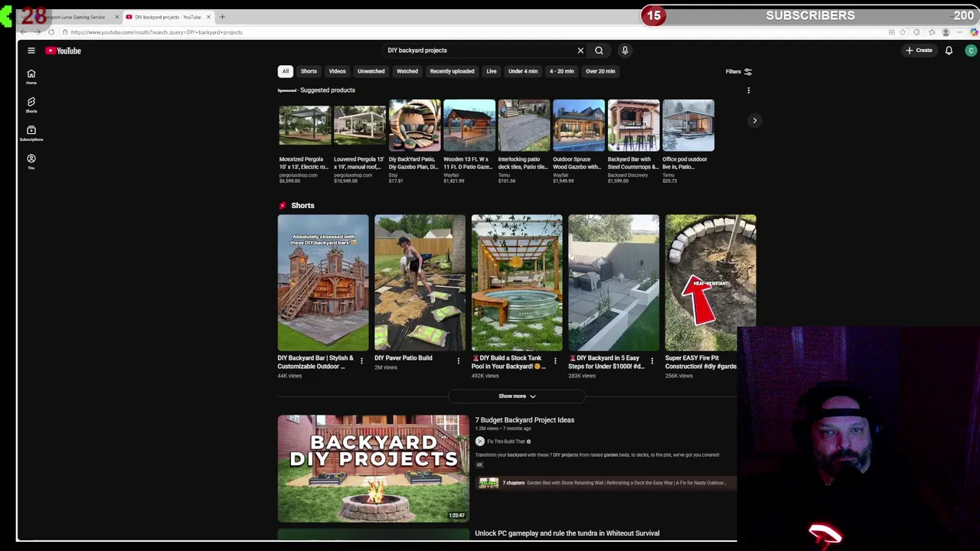Open the DIY Backyard Bar short thumbnail

pos(323,282)
